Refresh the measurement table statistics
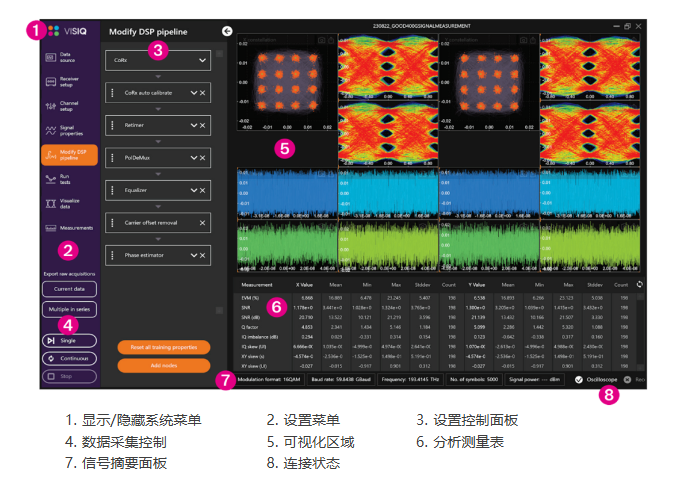This screenshot has width=679, height=482. tap(639, 285)
